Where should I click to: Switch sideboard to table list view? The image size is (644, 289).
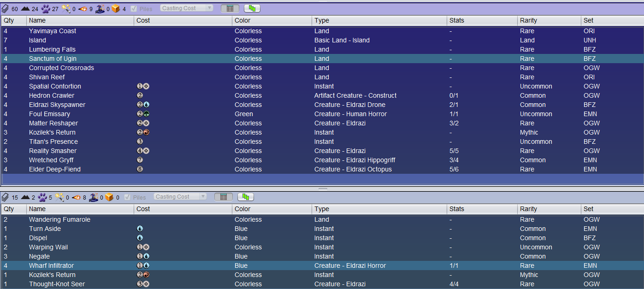pos(223,197)
